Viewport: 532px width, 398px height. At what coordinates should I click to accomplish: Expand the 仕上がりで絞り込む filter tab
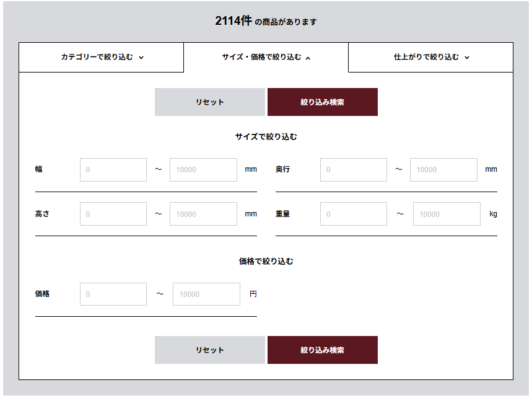pos(431,58)
